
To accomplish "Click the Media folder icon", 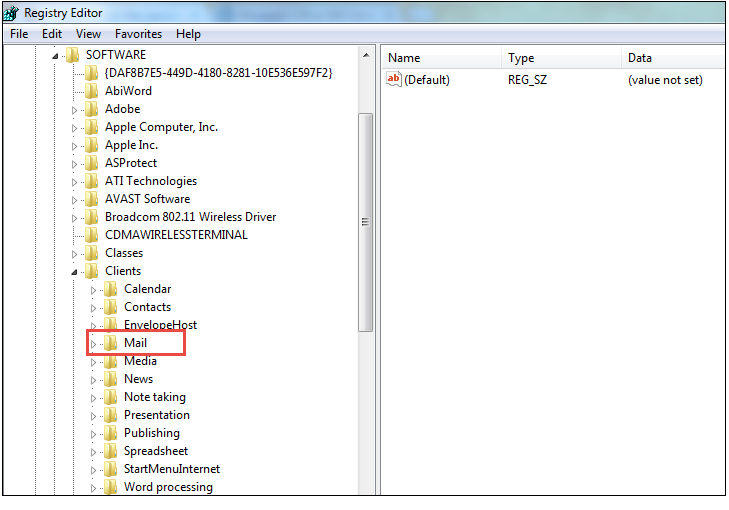I will point(111,361).
